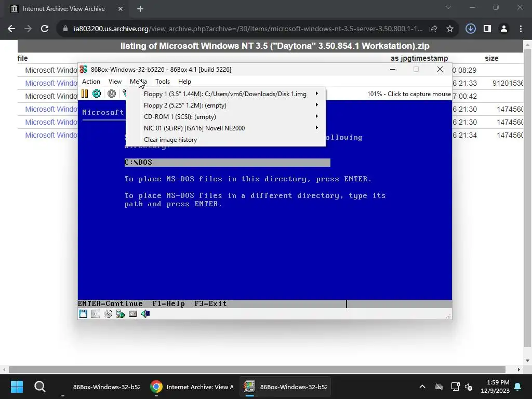Click the hard disk status bar icon
Image resolution: width=532 pixels, height=399 pixels.
tap(133, 314)
